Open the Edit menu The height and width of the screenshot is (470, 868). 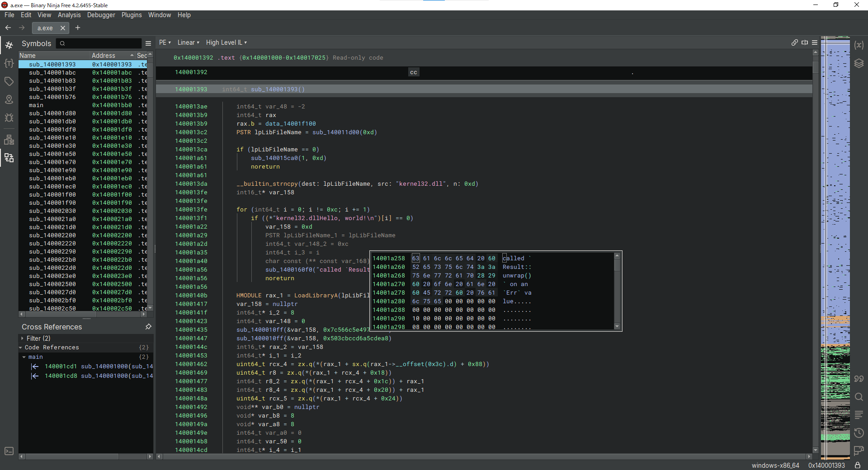click(26, 15)
